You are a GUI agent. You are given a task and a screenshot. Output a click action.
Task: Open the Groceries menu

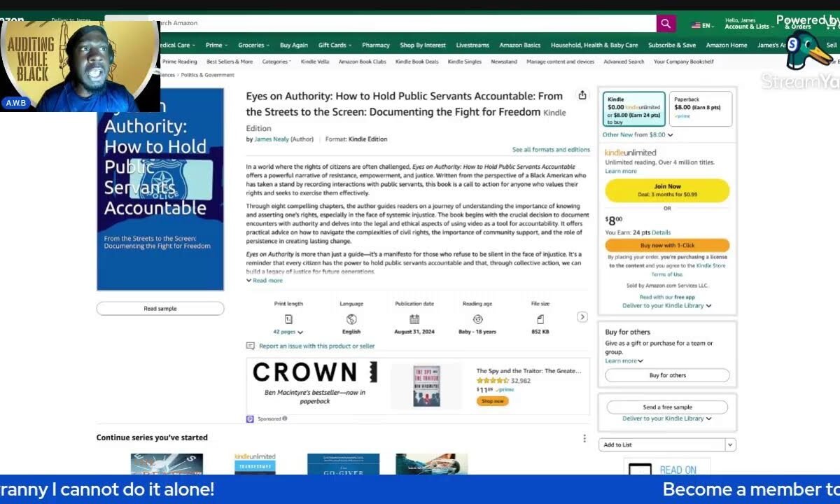point(253,45)
